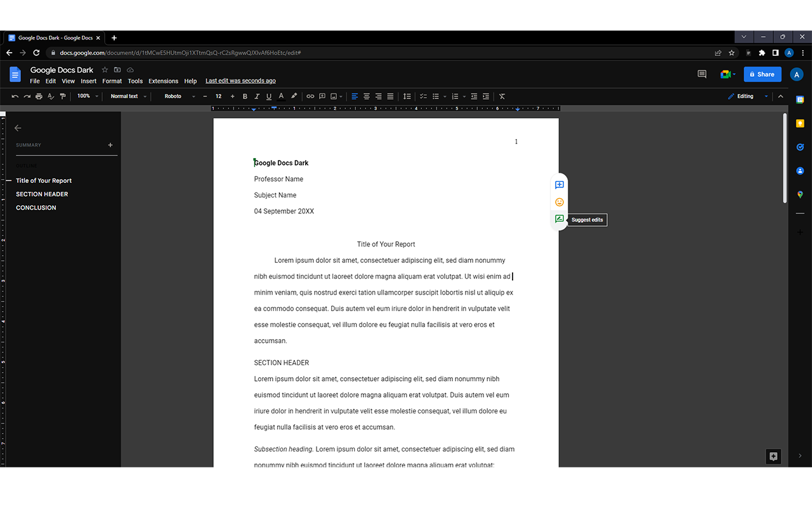Add comment from floating margin toolbar
The height and width of the screenshot is (508, 812).
tap(560, 185)
